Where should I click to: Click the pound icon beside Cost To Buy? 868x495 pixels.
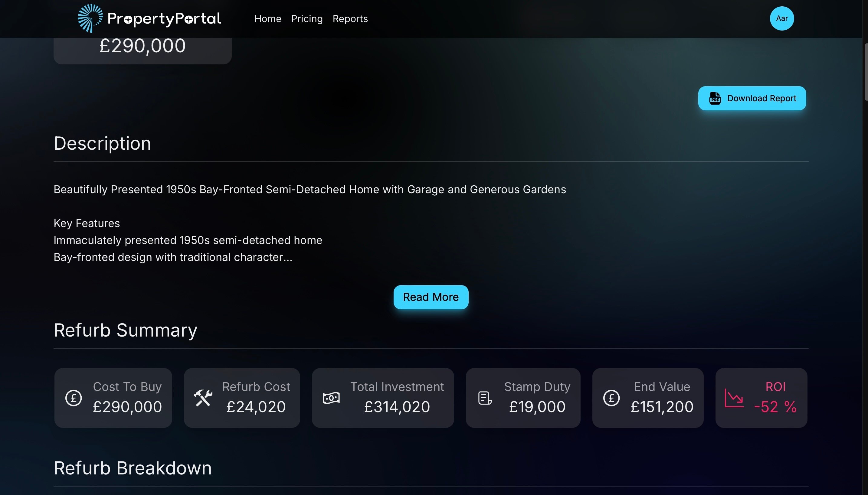coord(74,398)
